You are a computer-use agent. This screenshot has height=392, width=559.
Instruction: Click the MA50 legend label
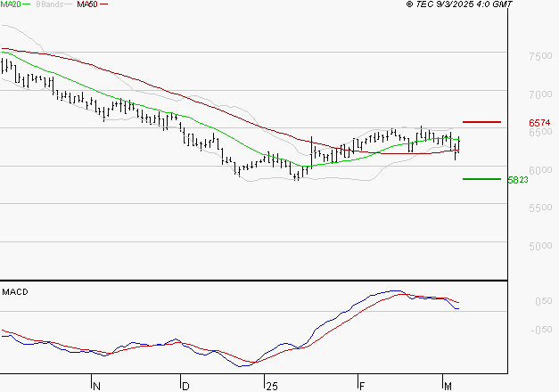[x=87, y=4]
